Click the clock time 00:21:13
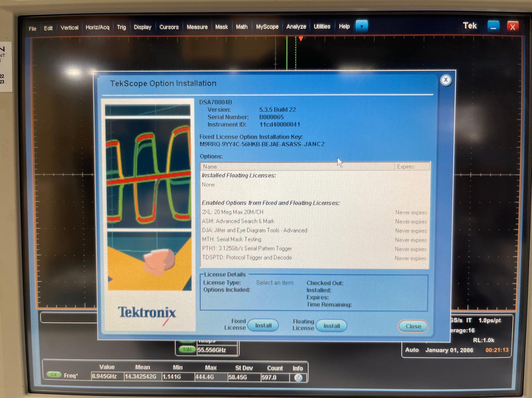This screenshot has width=532, height=398. pos(497,350)
